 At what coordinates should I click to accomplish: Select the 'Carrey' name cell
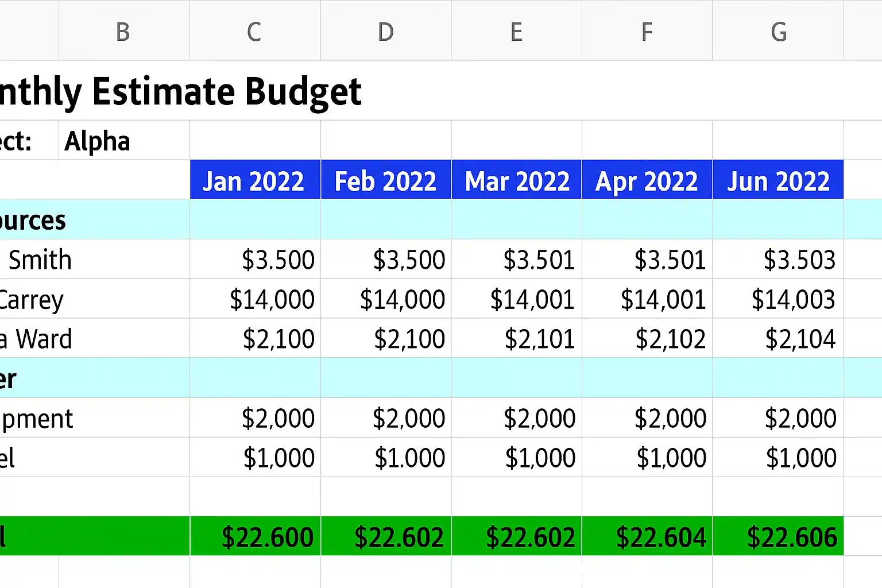click(95, 299)
